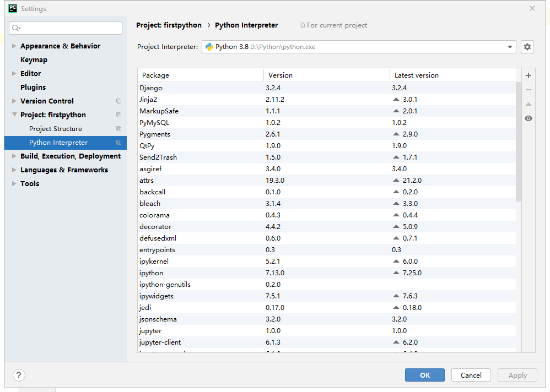Open the help question mark button
This screenshot has height=392, width=550.
19,375
